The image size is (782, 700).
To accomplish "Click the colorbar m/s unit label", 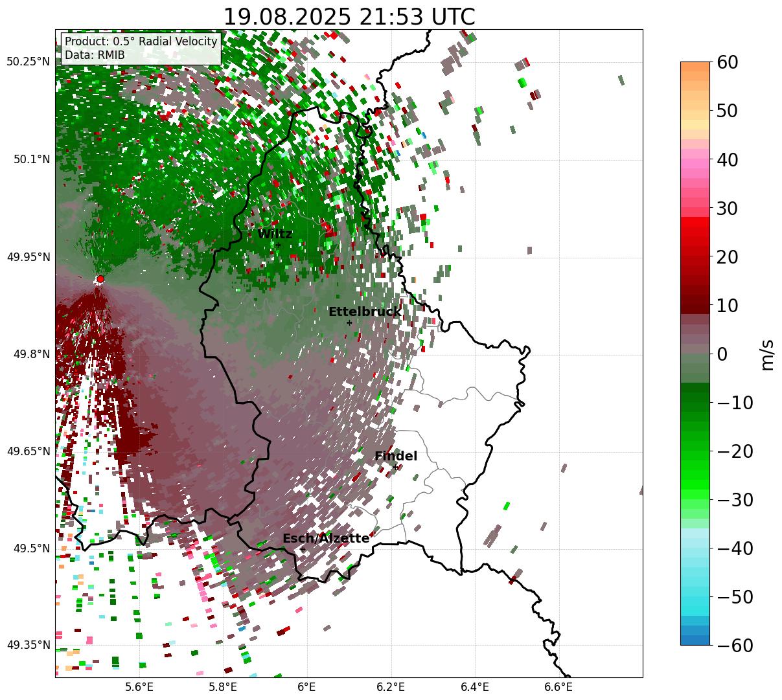I will tap(767, 354).
